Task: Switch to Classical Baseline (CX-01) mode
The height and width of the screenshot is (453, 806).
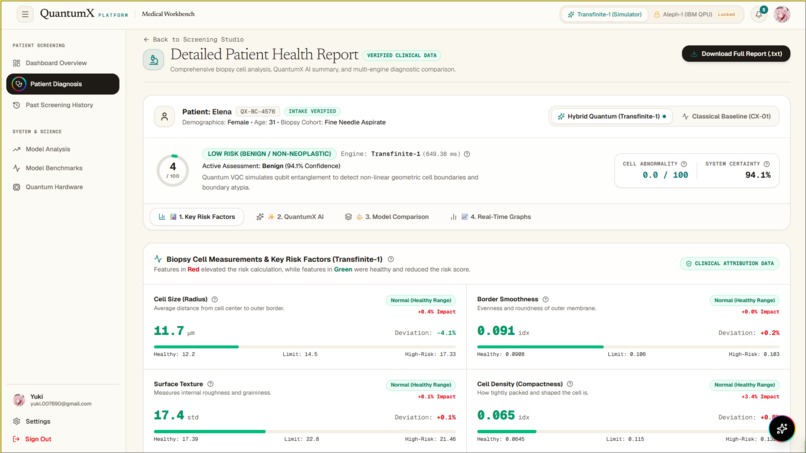Action: tap(726, 116)
